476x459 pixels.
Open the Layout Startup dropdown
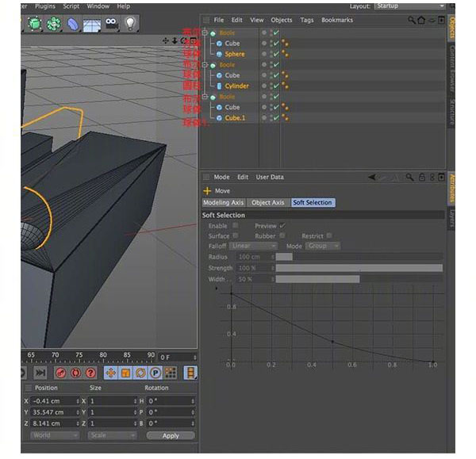410,6
